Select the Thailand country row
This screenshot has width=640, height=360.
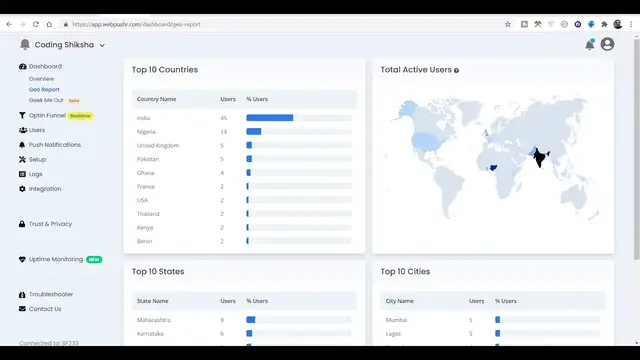point(244,214)
